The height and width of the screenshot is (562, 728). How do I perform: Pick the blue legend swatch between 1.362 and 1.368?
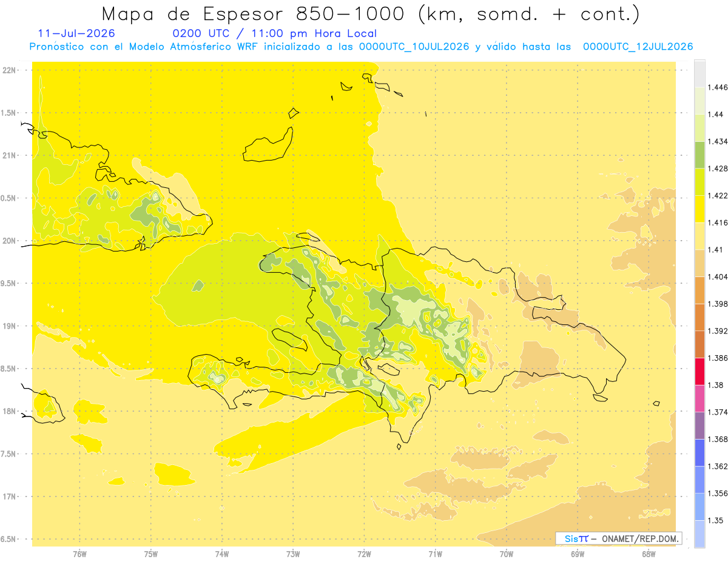click(699, 452)
